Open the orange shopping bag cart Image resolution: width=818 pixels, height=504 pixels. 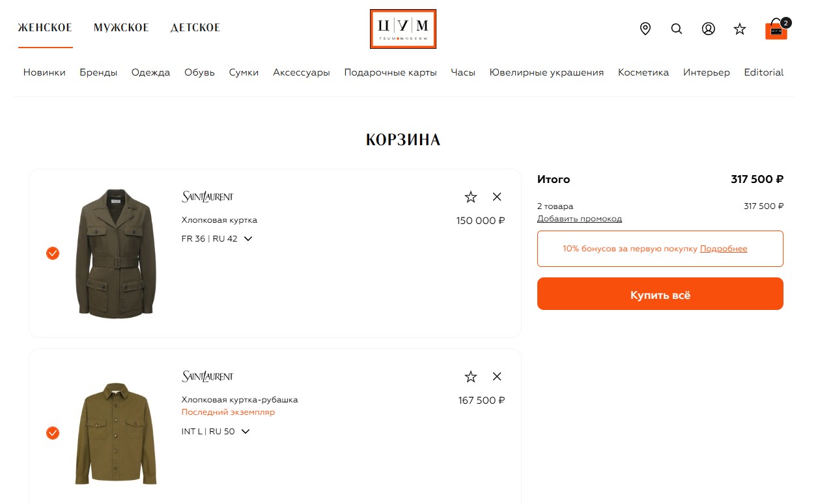[x=776, y=29]
